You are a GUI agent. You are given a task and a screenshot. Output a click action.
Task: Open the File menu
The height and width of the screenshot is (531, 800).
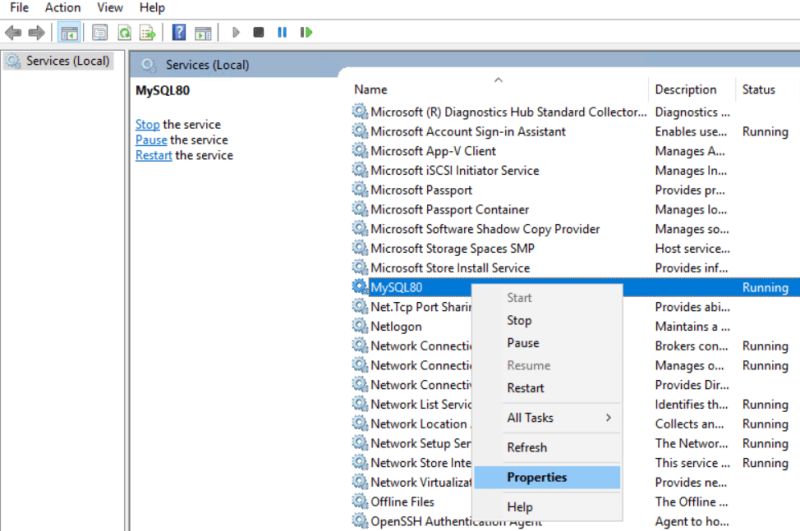point(19,8)
